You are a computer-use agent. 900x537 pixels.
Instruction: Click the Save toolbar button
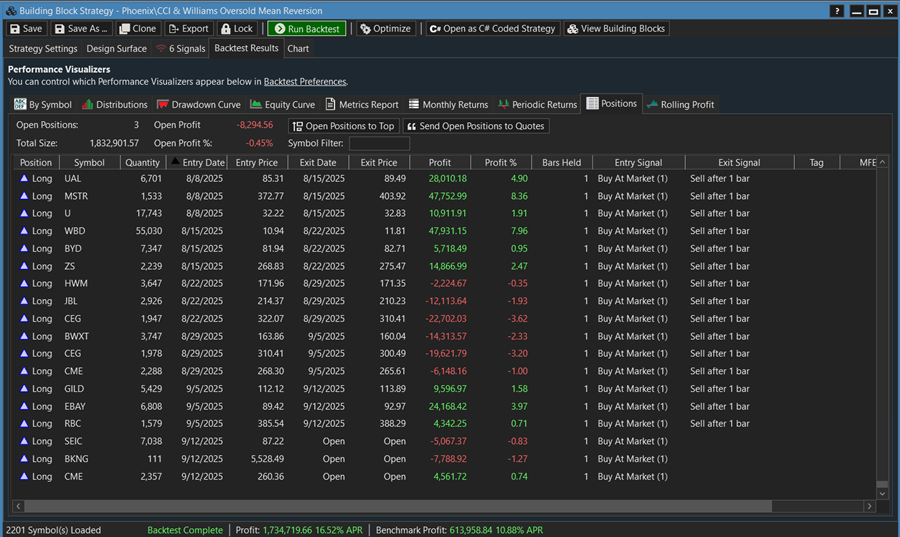coord(26,29)
